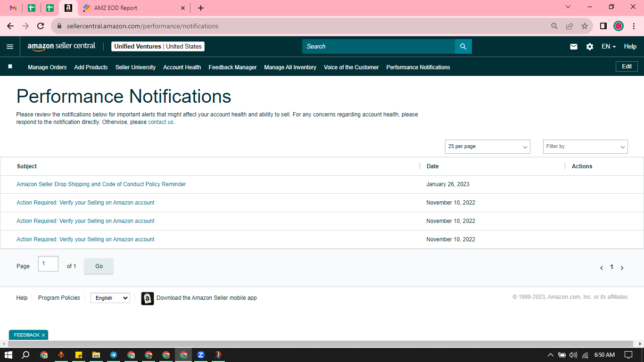Click the Subject column header
644x362 pixels.
point(27,166)
